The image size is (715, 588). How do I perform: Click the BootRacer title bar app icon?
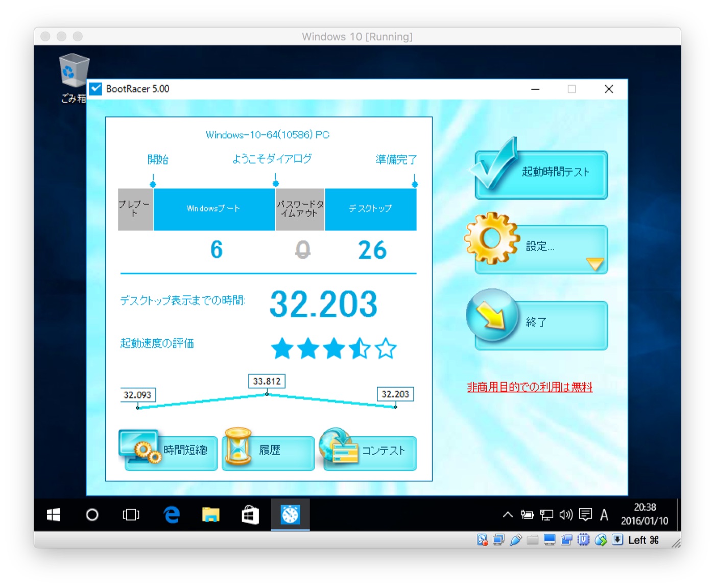[96, 89]
